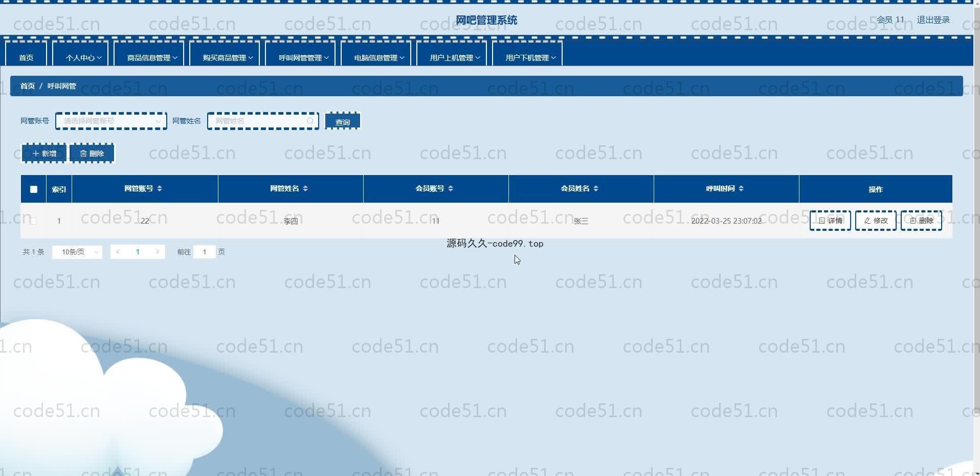Image resolution: width=980 pixels, height=476 pixels.
Task: Expand the 商品信息管理 menu
Action: point(149,54)
